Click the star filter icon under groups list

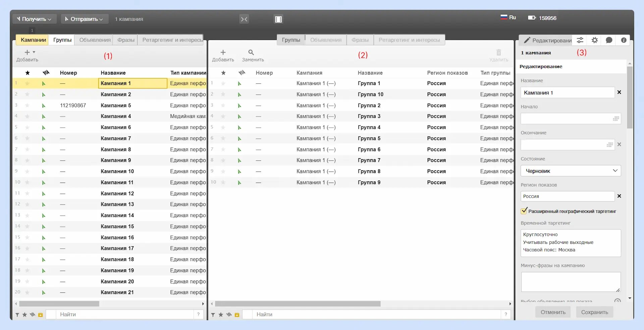(x=221, y=315)
